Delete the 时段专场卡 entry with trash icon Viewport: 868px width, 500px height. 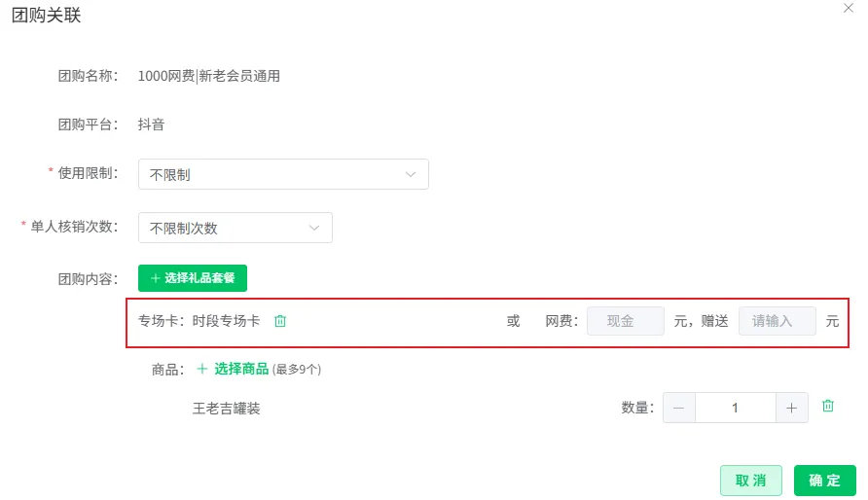pyautogui.click(x=280, y=321)
